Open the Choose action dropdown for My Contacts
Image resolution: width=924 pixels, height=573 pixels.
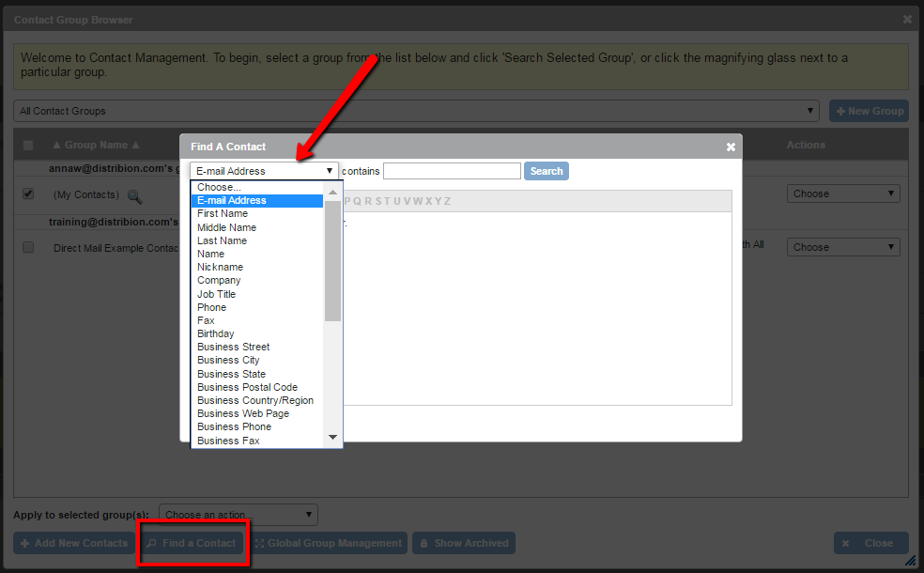tap(843, 194)
